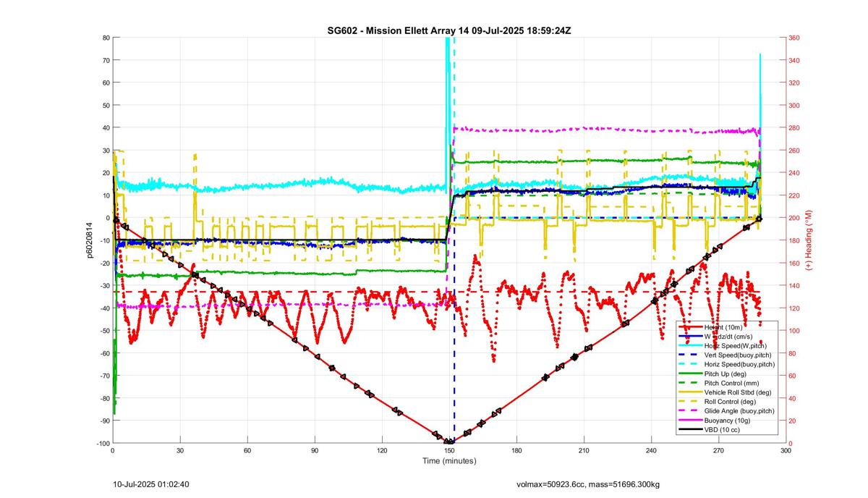This screenshot has height=498, width=868.
Task: Select the 'Pitch Up (deg)' legend entry
Action: point(727,374)
